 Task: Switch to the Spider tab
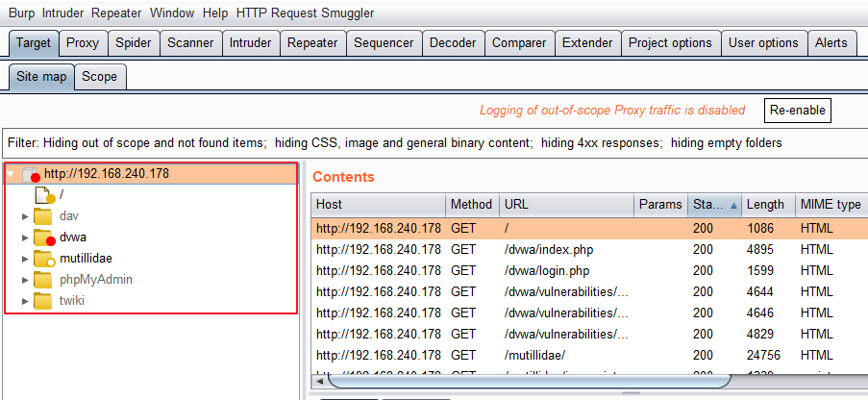click(x=134, y=43)
